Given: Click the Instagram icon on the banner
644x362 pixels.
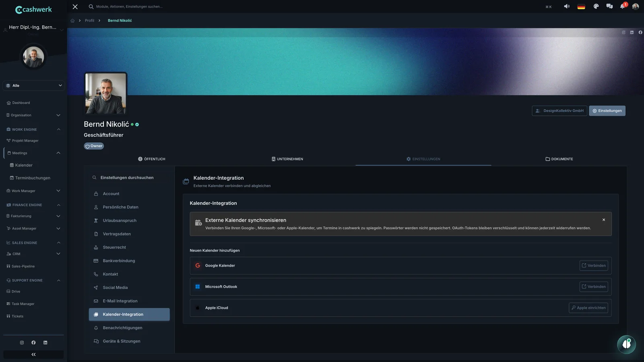Looking at the screenshot, I should [x=623, y=33].
